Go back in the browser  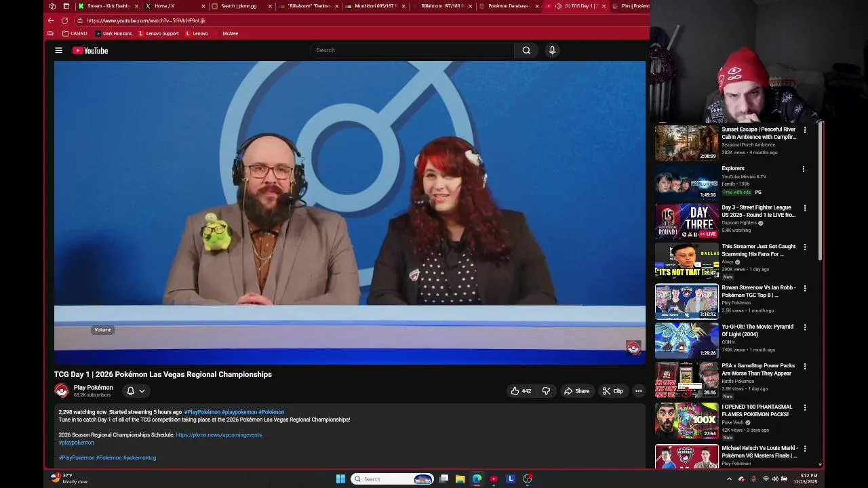pos(51,20)
